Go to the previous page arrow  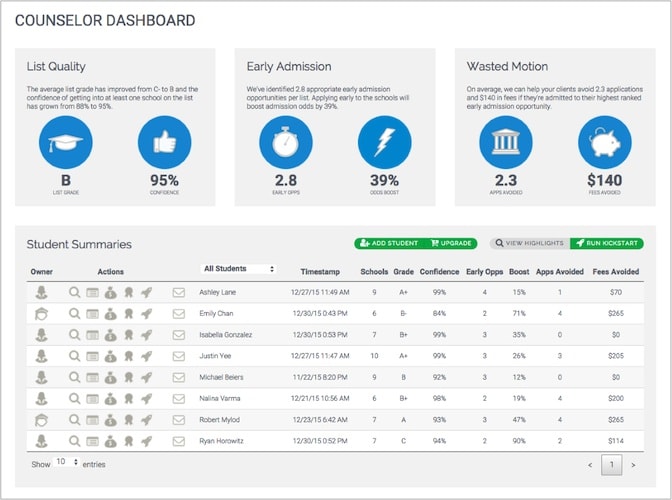tap(590, 465)
